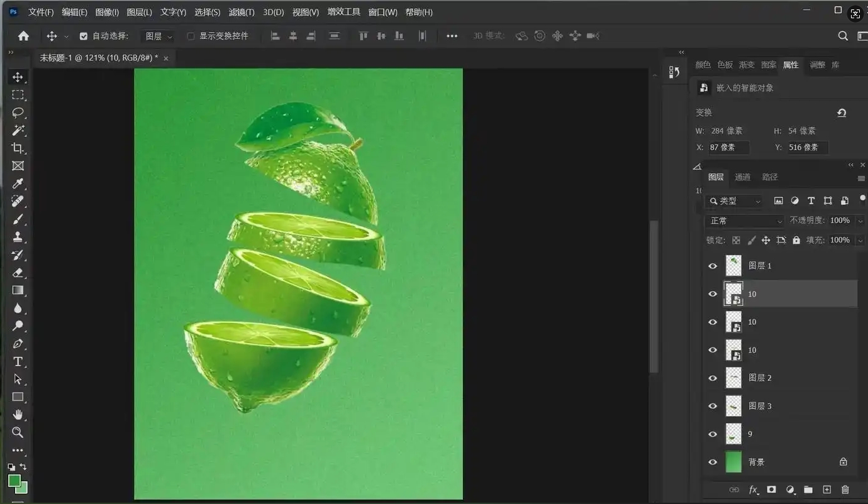Filter layers by pixel layers icon
868x504 pixels.
point(778,201)
